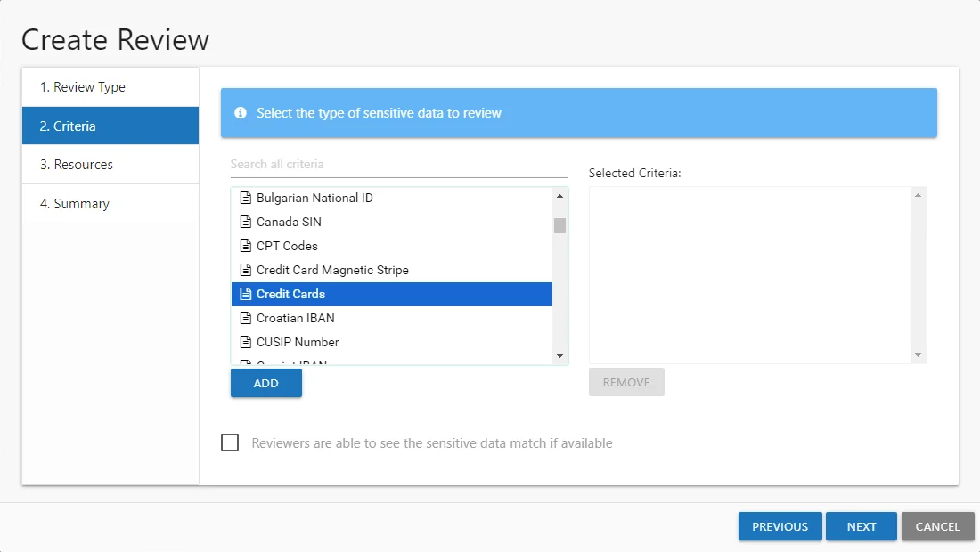Enable reviewers seeing sensitive data match checkbox

[230, 442]
